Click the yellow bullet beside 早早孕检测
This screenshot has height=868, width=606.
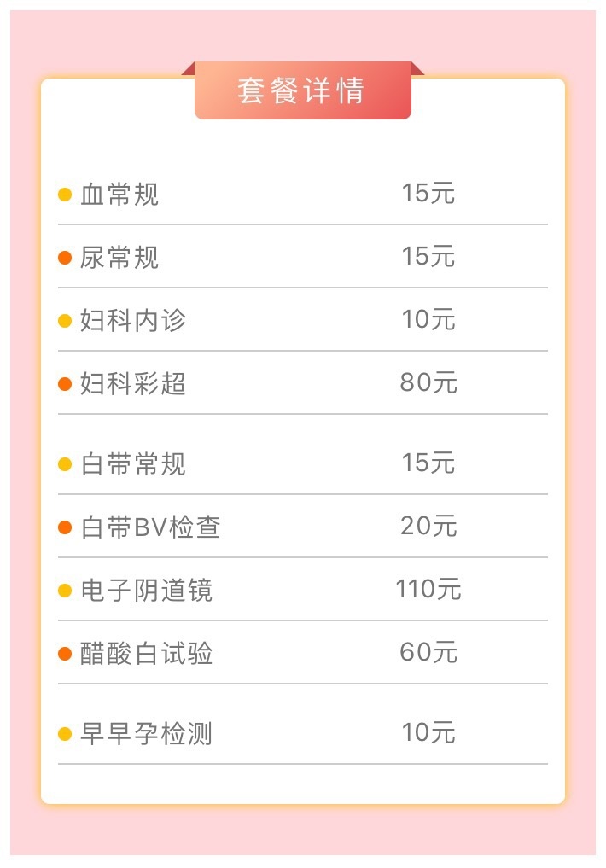[65, 733]
